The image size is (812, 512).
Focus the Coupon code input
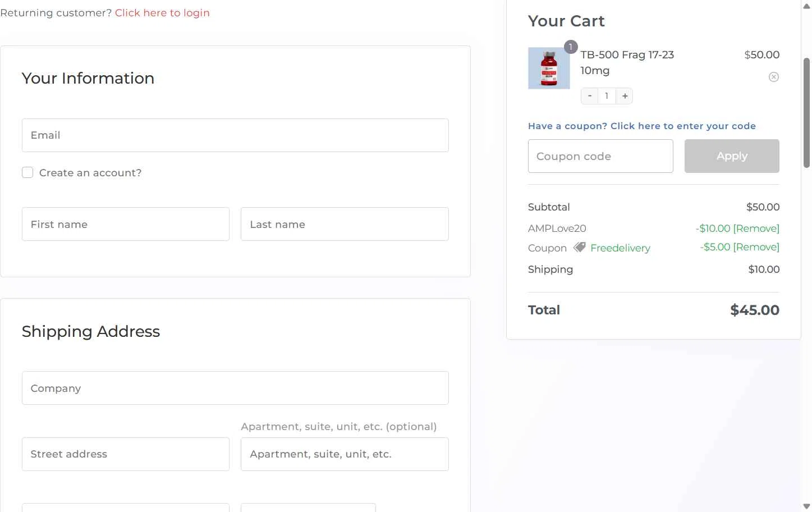tap(600, 156)
